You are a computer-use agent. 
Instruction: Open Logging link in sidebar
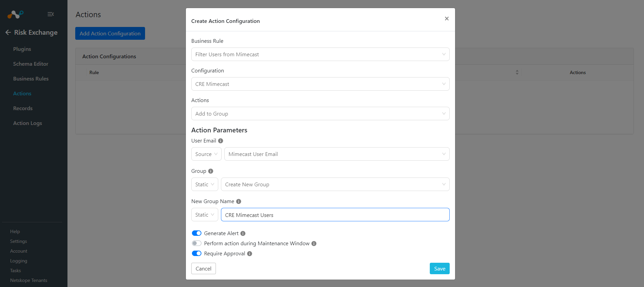(x=19, y=261)
